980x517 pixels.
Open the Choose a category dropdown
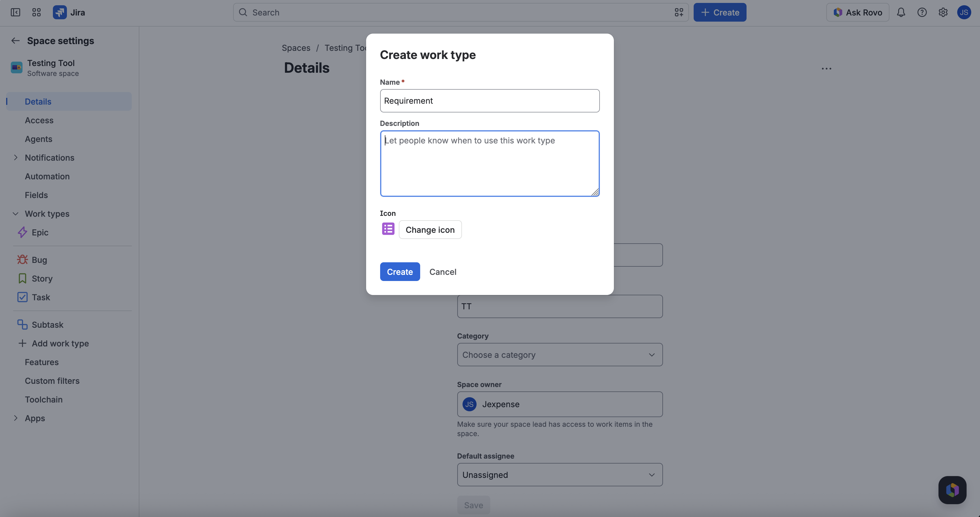560,355
